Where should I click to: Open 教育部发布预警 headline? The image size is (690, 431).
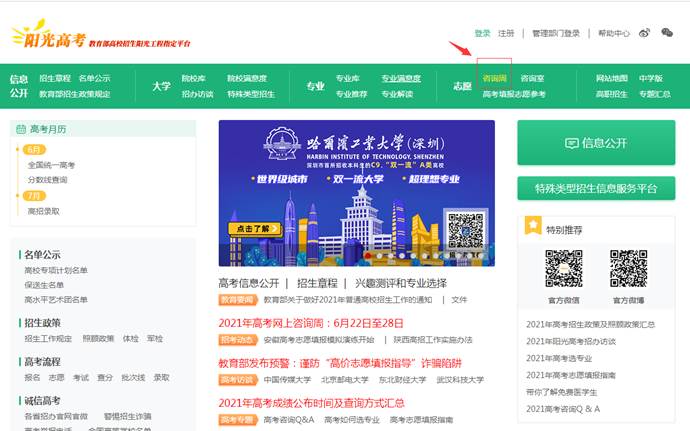click(340, 363)
